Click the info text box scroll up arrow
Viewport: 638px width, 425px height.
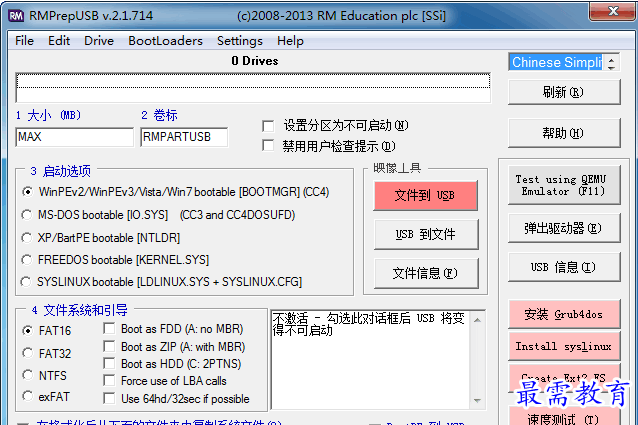[x=478, y=320]
